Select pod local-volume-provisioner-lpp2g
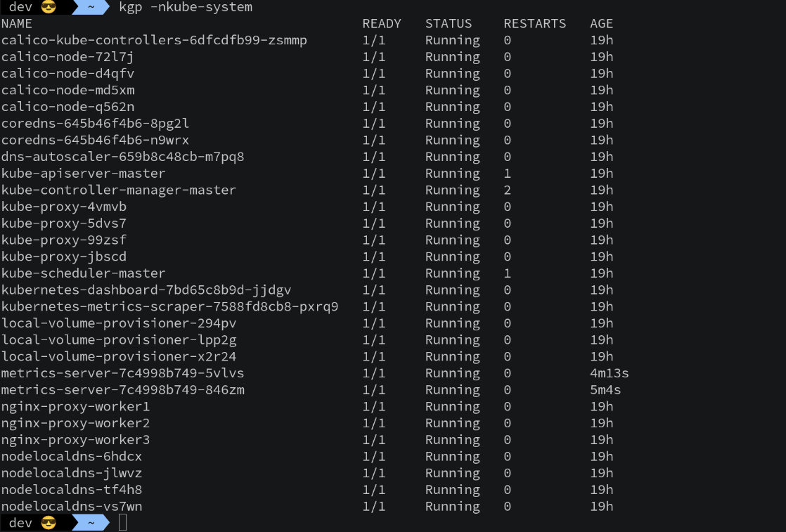 tap(119, 339)
